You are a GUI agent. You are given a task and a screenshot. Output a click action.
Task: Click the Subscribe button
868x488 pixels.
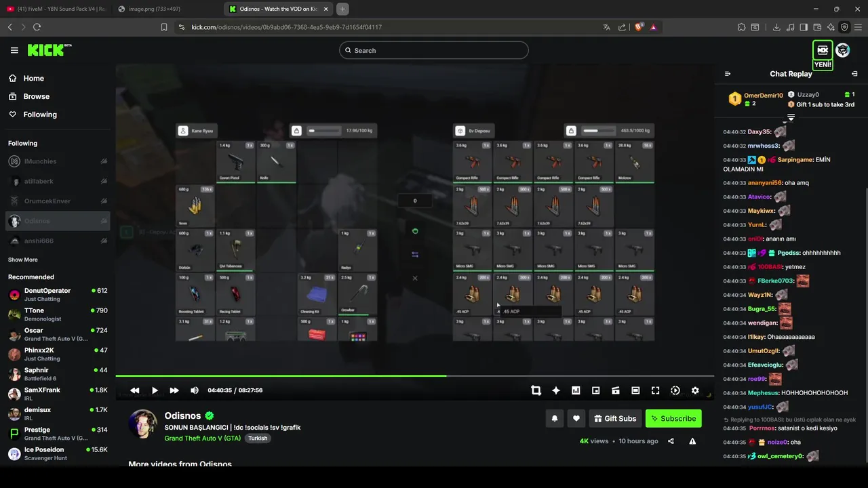click(673, 419)
